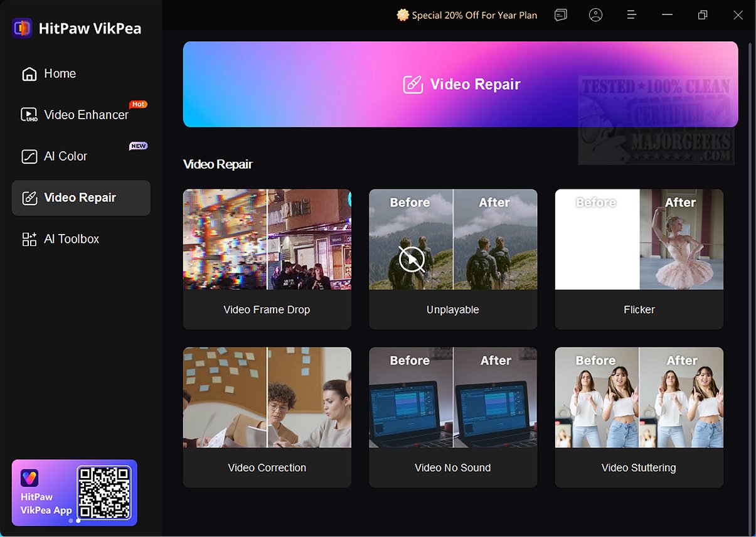This screenshot has height=537, width=756.
Task: Open the feedback message icon in title bar
Action: point(561,15)
